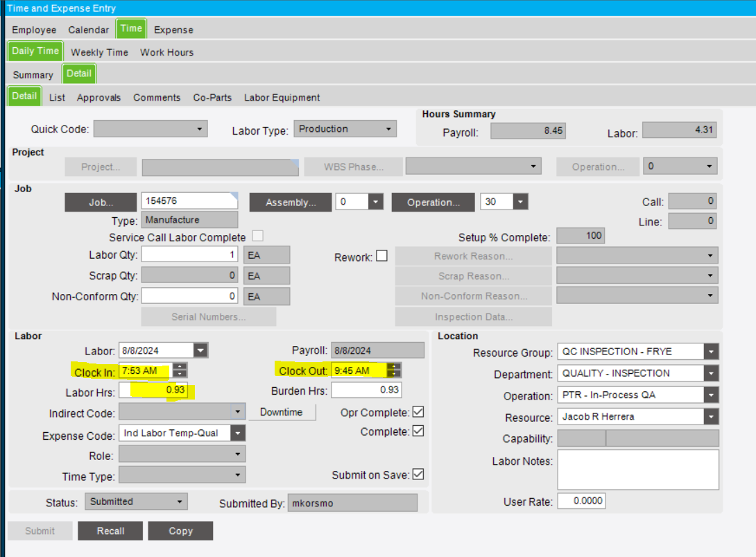The width and height of the screenshot is (756, 557).
Task: Open the Department dropdown
Action: point(711,373)
